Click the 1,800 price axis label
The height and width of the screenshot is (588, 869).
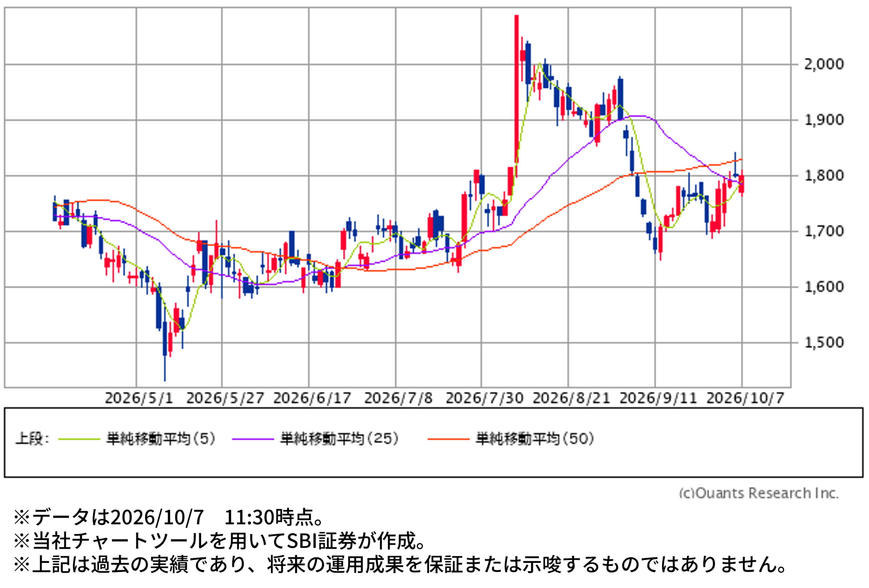(x=824, y=175)
